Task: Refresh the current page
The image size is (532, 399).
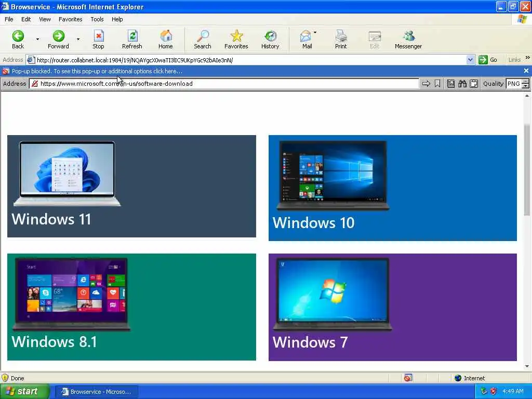Action: [132, 39]
